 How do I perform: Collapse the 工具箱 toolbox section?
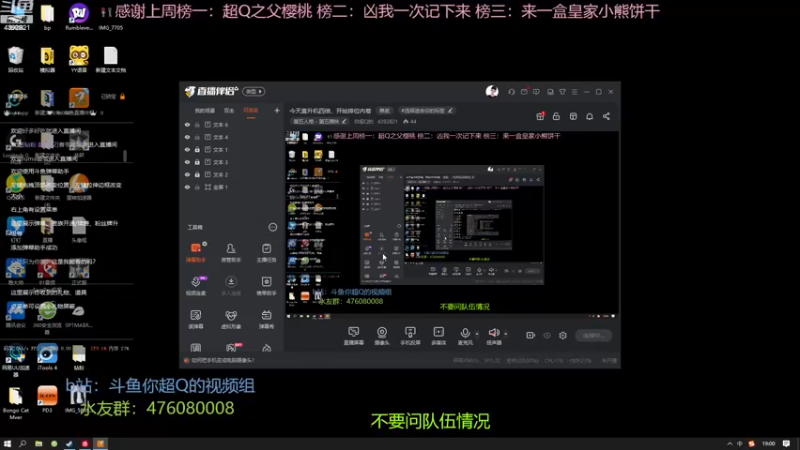point(272,227)
